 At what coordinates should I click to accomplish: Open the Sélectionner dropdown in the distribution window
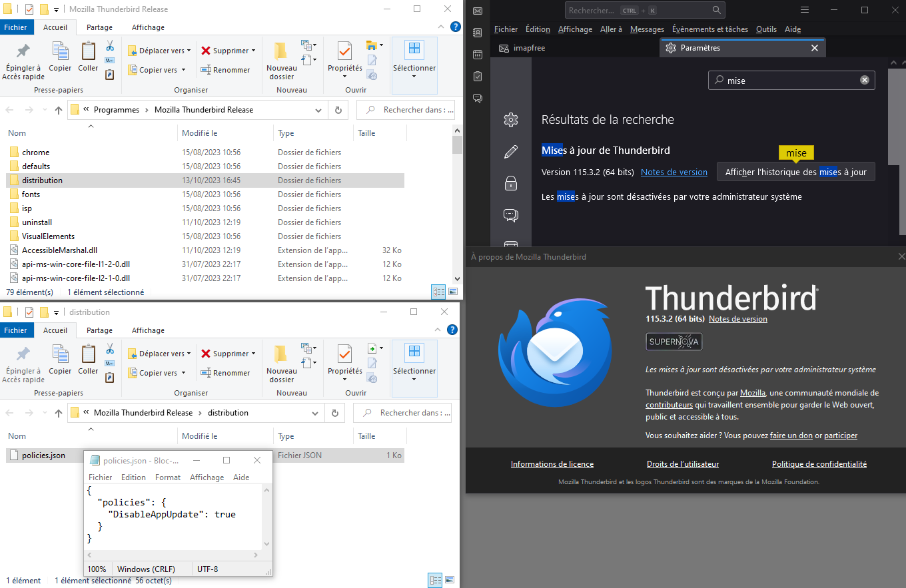click(x=414, y=370)
